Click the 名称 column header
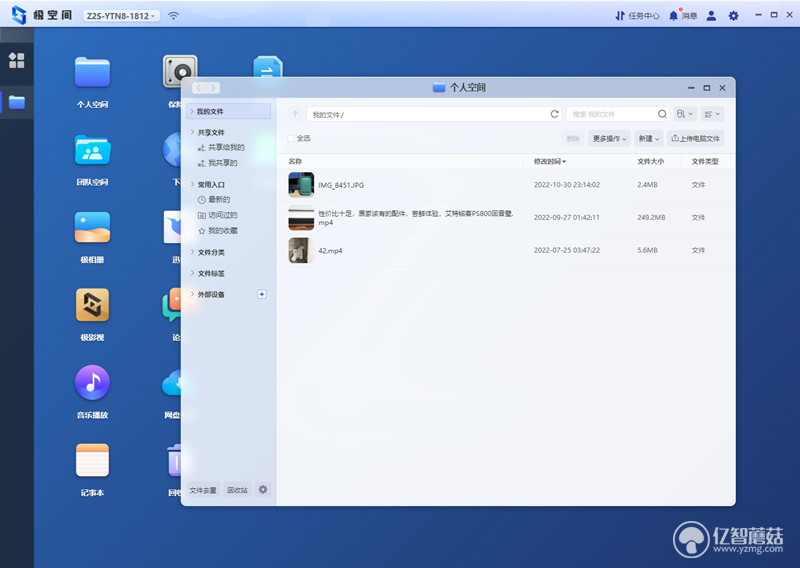The height and width of the screenshot is (568, 800). tap(295, 161)
